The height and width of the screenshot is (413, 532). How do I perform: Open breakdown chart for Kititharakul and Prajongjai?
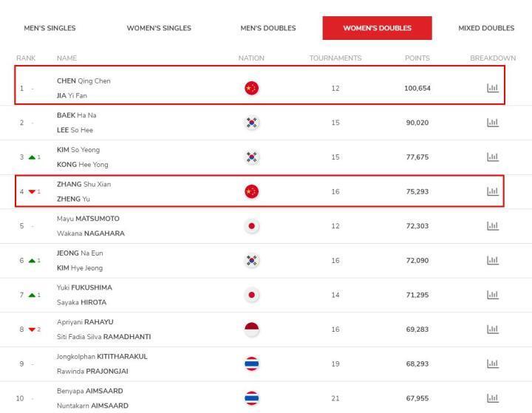(x=492, y=363)
